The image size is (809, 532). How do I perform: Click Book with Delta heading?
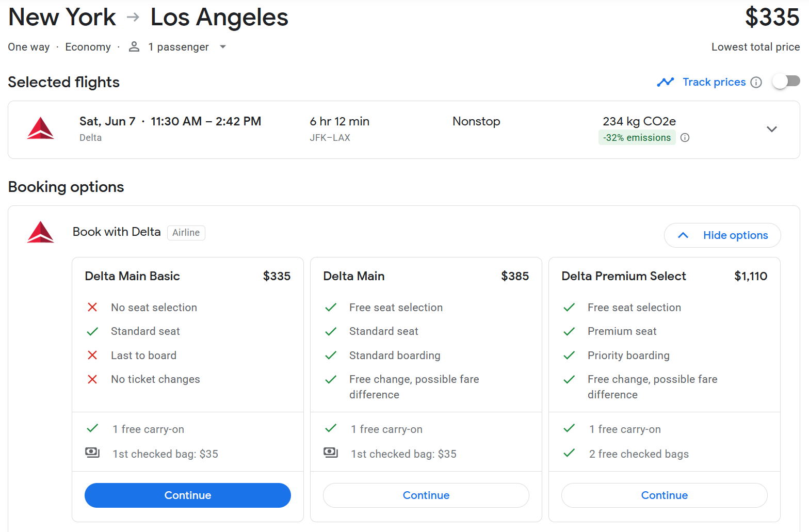point(117,232)
